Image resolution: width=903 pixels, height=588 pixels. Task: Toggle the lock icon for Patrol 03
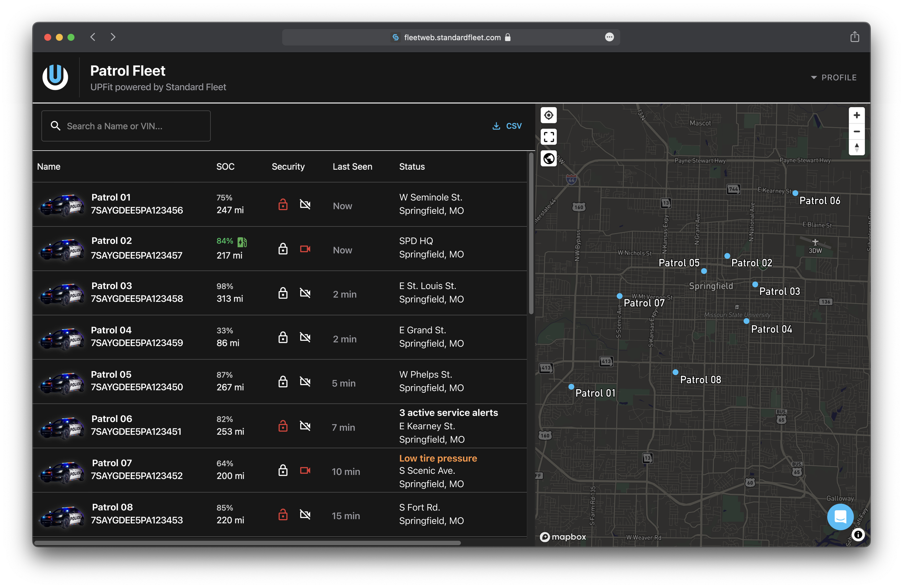pos(283,293)
